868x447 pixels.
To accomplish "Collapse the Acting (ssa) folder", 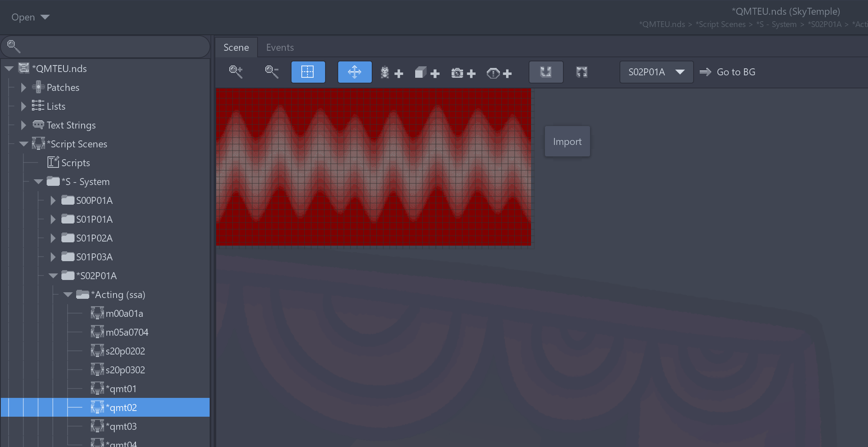I will tap(68, 295).
